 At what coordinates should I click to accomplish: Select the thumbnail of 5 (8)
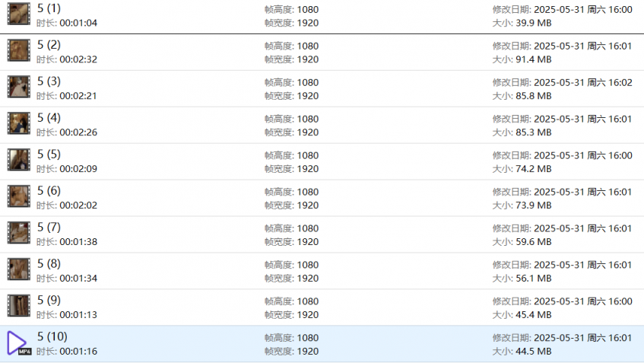click(x=19, y=269)
